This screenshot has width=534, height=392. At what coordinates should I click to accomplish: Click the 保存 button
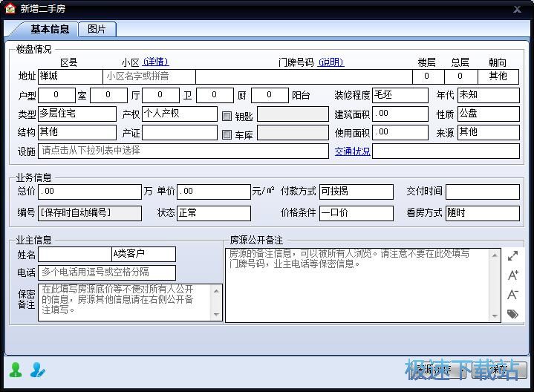coord(499,369)
